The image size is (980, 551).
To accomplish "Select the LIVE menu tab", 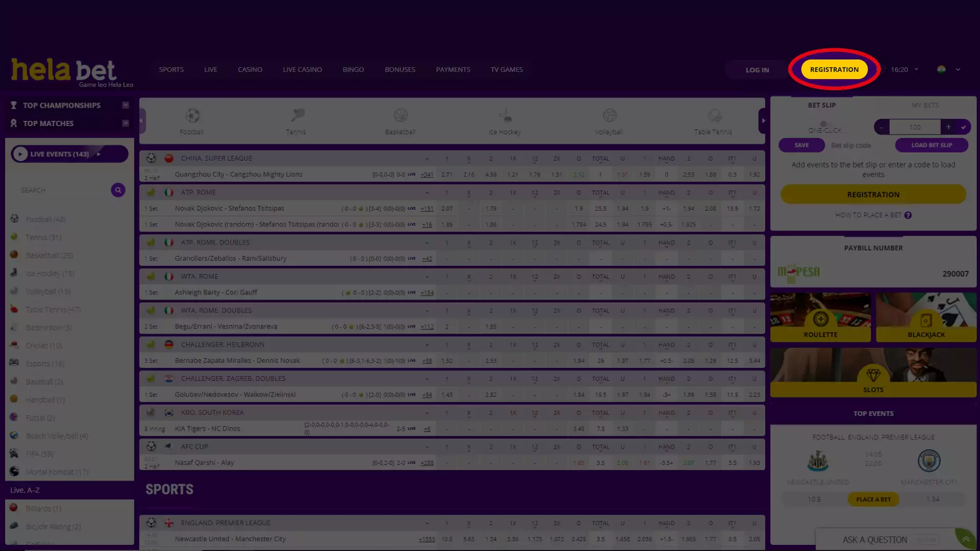I will tap(211, 69).
